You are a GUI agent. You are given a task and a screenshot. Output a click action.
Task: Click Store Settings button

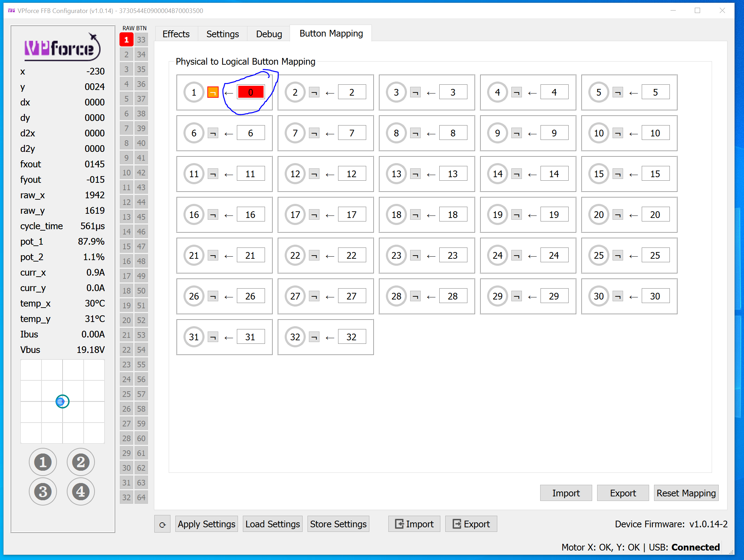click(x=338, y=524)
